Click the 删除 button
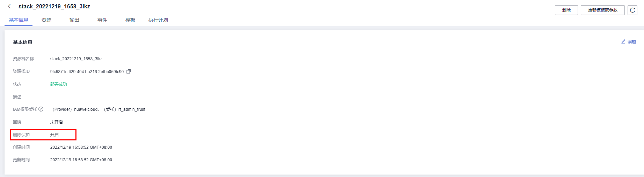 (x=566, y=10)
